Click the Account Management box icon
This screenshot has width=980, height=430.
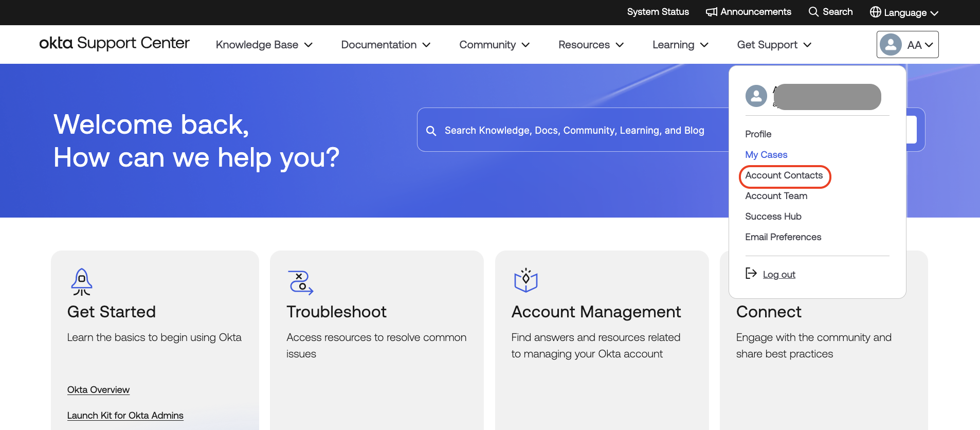(525, 280)
